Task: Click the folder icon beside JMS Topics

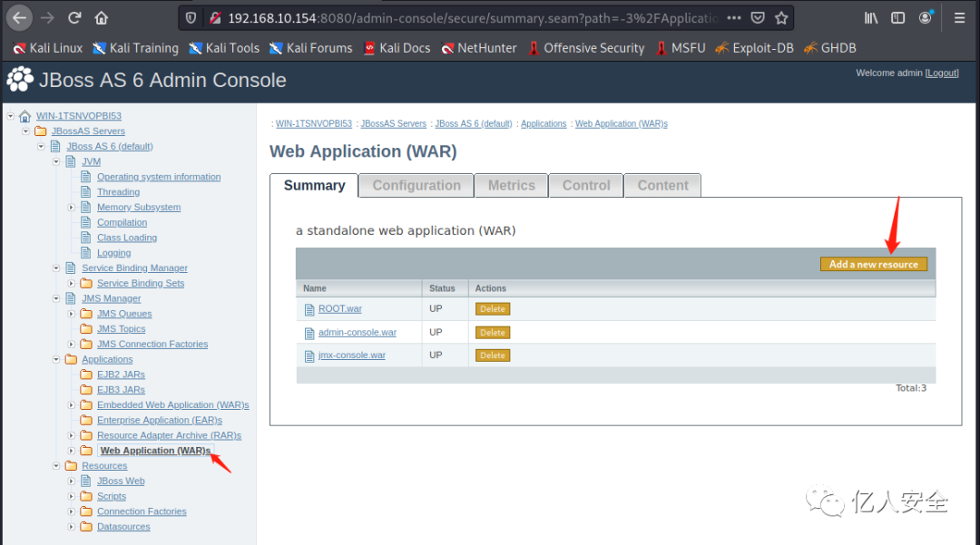Action: [86, 328]
